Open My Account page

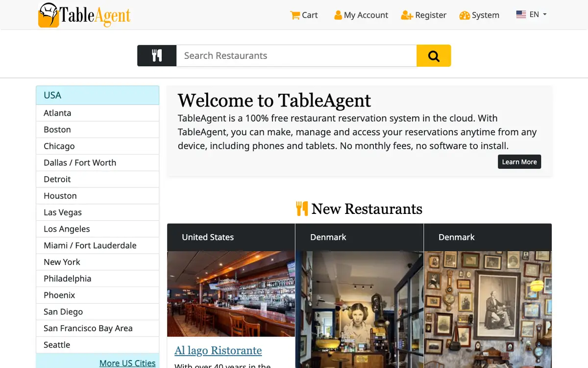pyautogui.click(x=361, y=15)
